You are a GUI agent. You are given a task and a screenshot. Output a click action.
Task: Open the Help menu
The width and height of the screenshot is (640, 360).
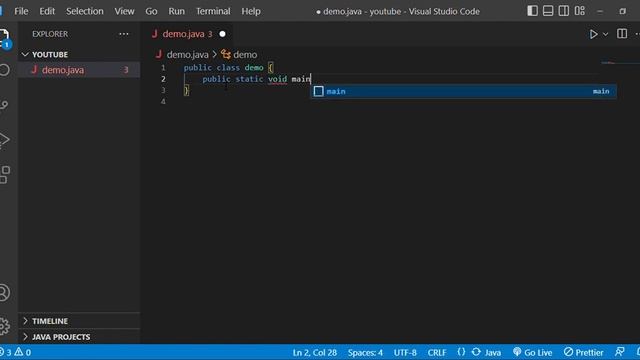pyautogui.click(x=251, y=11)
